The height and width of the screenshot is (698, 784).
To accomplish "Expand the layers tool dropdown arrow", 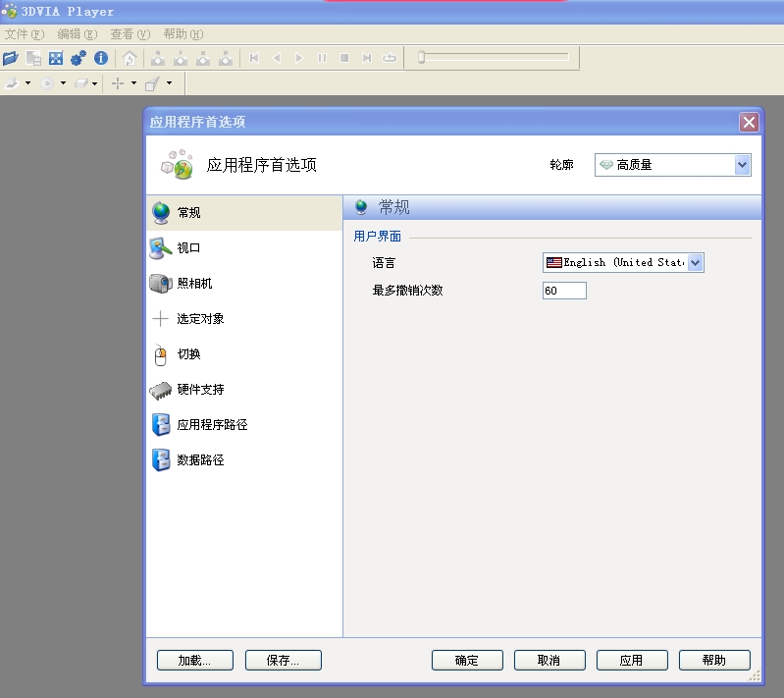I will [x=94, y=83].
